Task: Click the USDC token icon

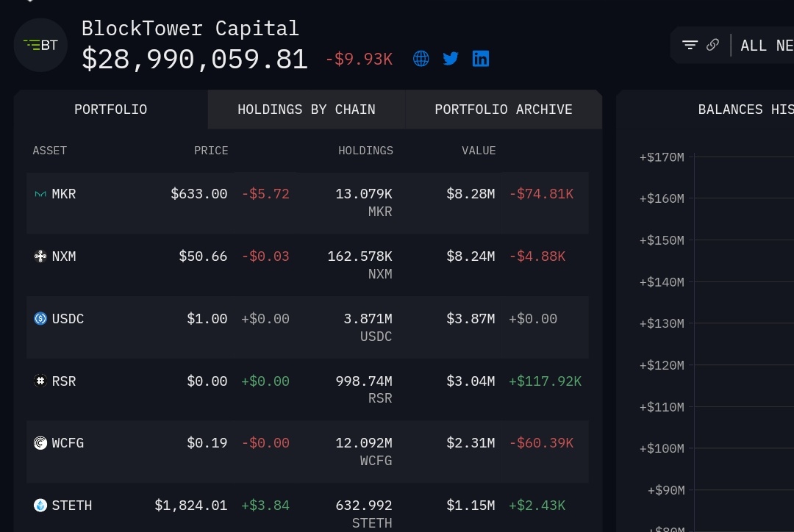Action: [40, 318]
